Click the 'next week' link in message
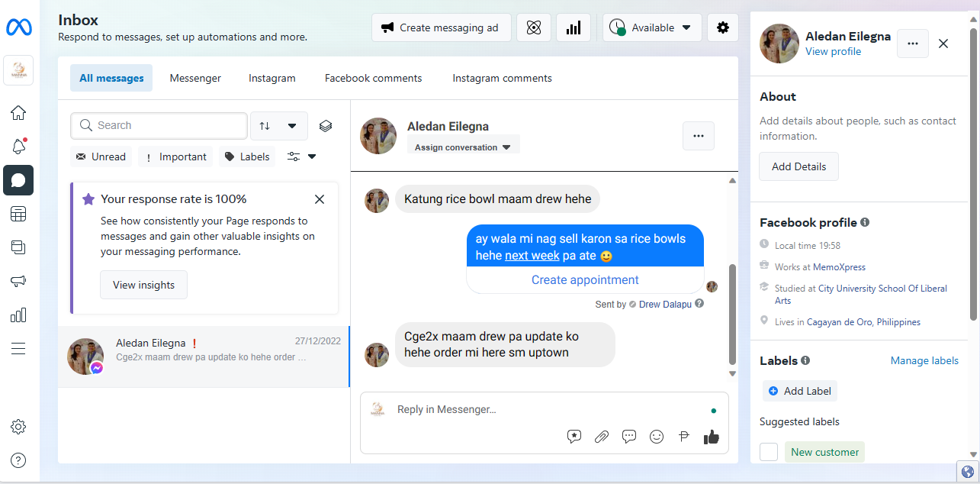Viewport: 980px width, 484px height. tap(532, 256)
